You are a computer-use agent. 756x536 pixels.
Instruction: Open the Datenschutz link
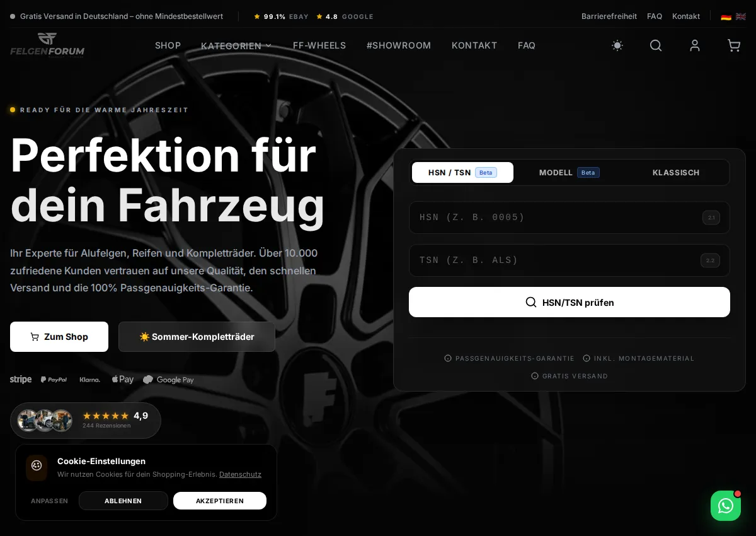click(240, 474)
